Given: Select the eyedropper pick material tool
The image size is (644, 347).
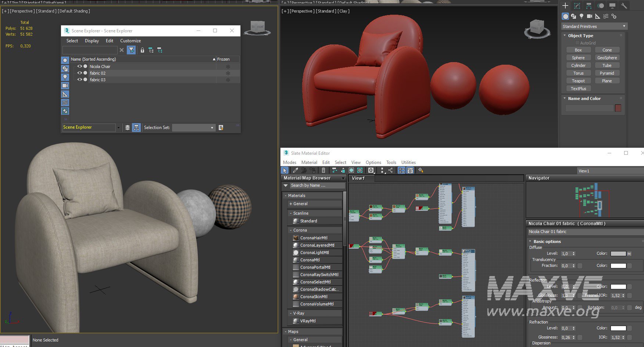Looking at the screenshot, I should pos(295,171).
